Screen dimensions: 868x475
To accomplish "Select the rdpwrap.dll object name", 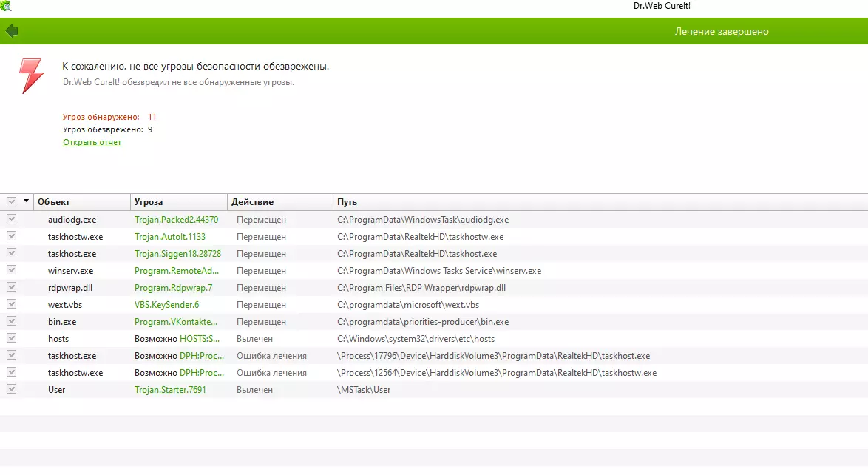I will pyautogui.click(x=69, y=288).
